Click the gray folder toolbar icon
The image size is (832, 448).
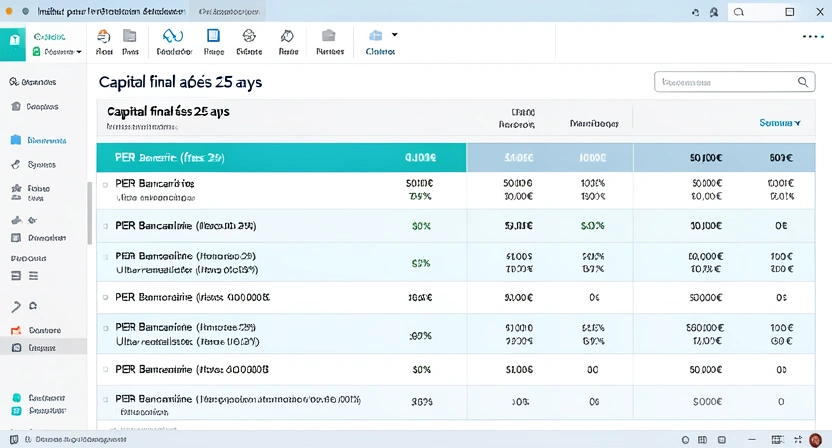327,35
